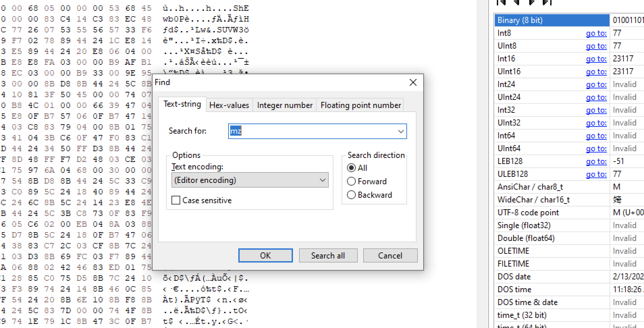Follow the UInt16 go to link
This screenshot has width=644, height=328.
(596, 72)
